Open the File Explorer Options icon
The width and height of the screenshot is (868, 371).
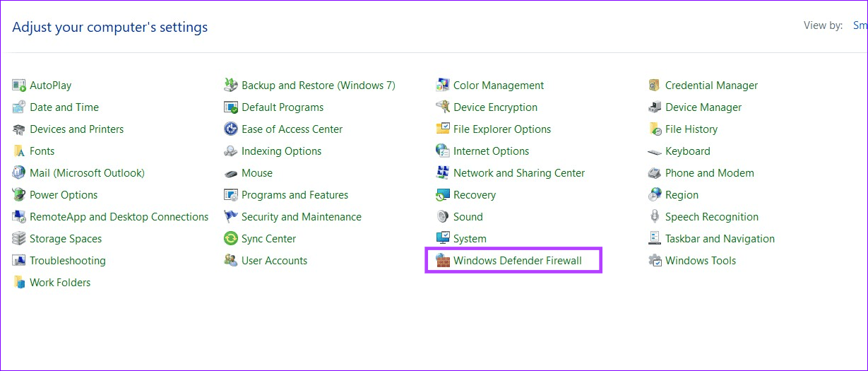pos(443,129)
